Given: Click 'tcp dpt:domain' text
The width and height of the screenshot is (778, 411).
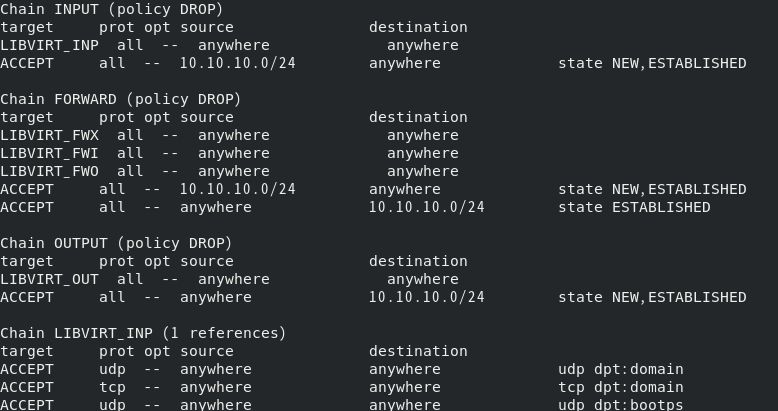Looking at the screenshot, I should point(621,387).
